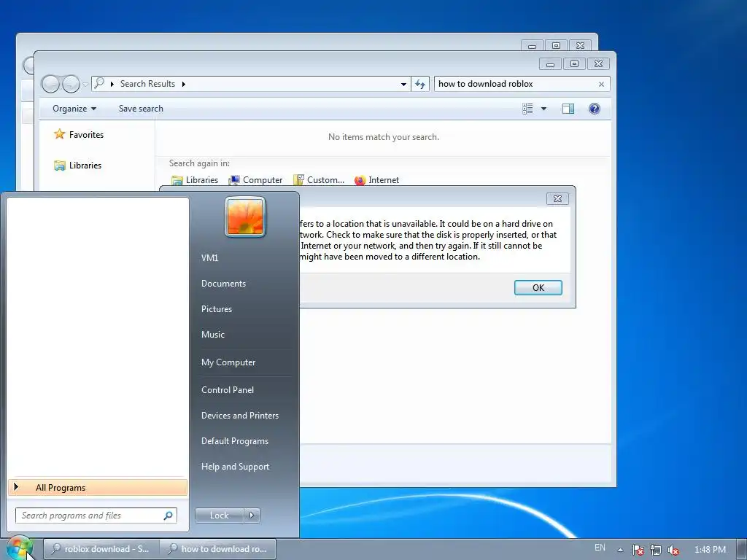Minimize the front Search Results window
747x560 pixels.
coord(550,63)
